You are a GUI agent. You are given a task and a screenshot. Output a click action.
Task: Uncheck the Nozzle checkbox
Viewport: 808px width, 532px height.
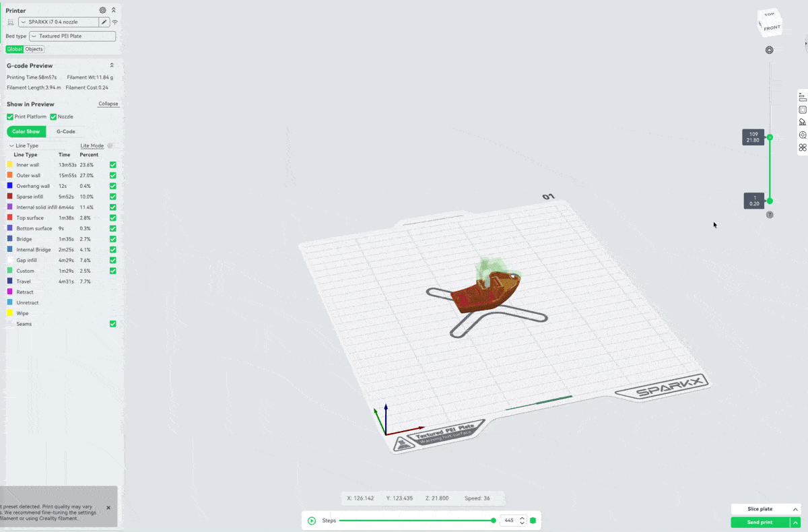pos(53,117)
